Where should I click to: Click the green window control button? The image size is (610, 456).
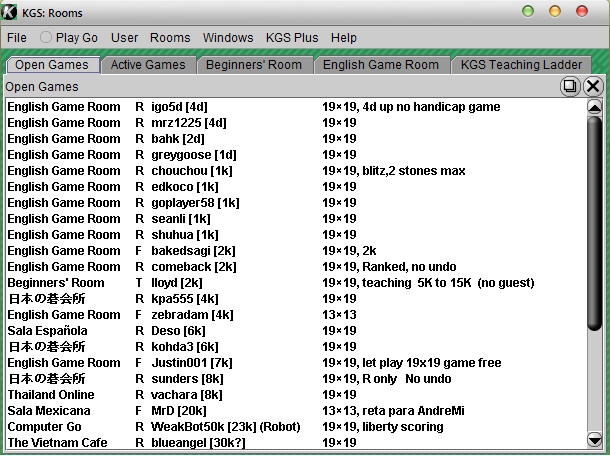(528, 11)
